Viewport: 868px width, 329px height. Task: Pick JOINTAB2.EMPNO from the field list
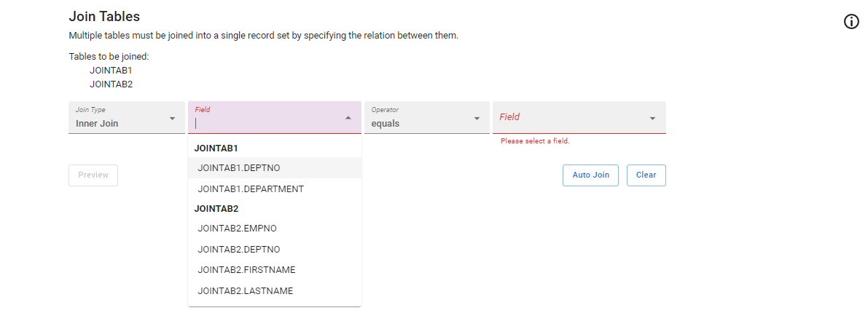point(275,228)
